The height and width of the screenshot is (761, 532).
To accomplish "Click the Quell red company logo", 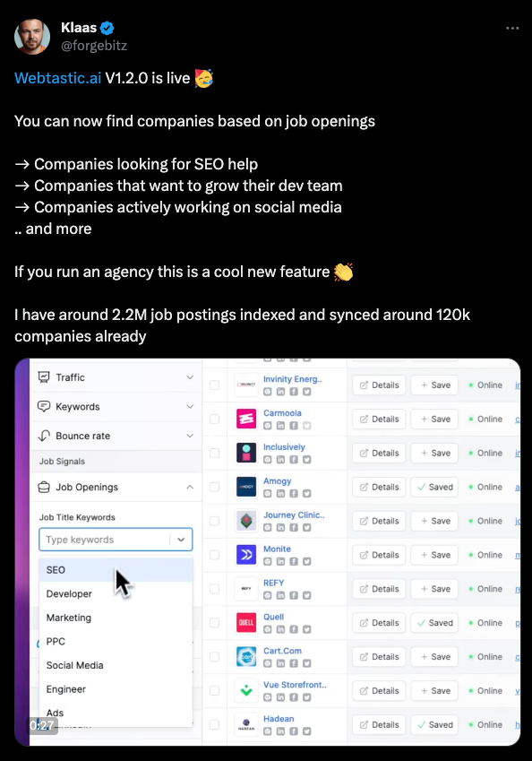I will (x=246, y=623).
